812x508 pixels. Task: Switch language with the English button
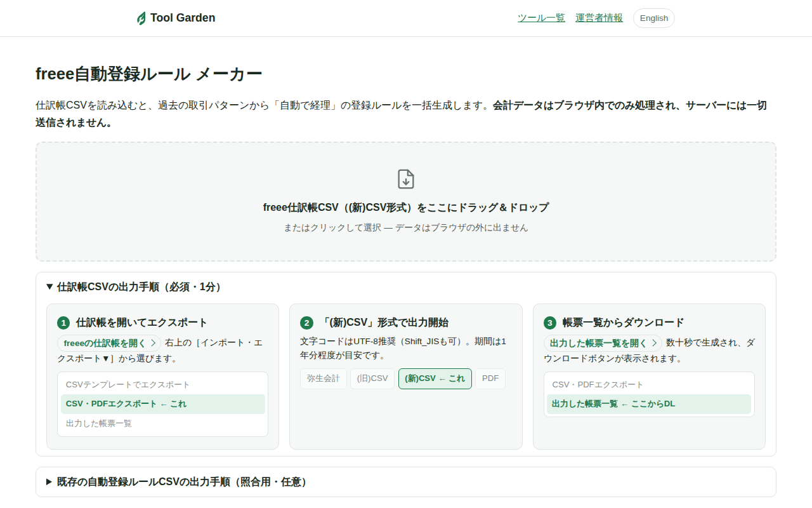[x=654, y=18]
